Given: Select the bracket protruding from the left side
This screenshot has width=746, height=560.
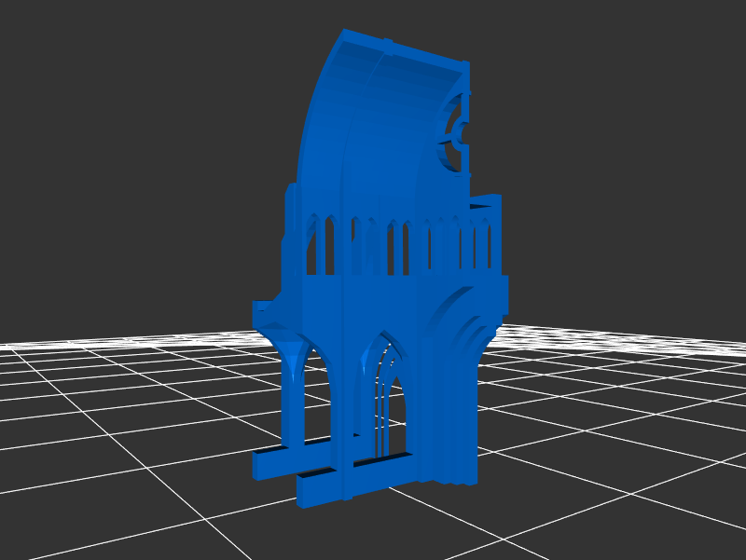Looking at the screenshot, I should click(x=264, y=312).
